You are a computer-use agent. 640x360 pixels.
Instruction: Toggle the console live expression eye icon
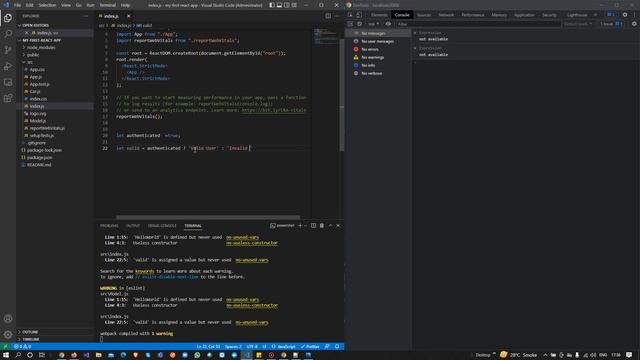pyautogui.click(x=388, y=24)
